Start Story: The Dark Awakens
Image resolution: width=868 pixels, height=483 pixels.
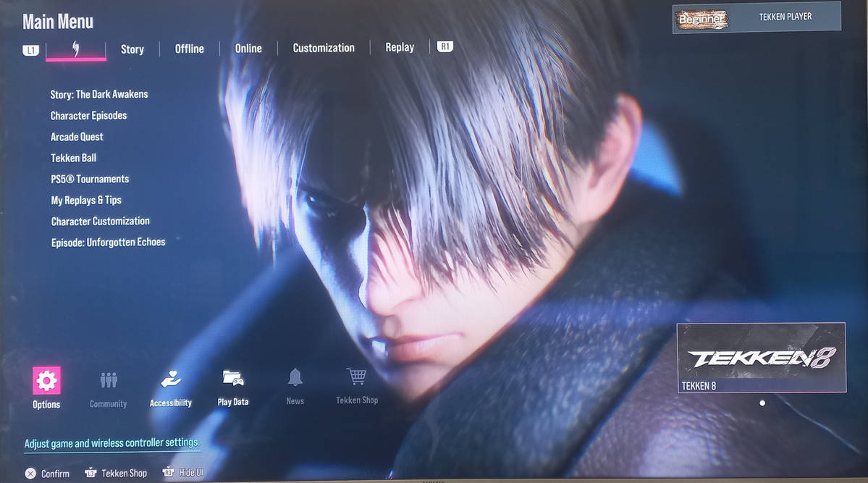point(99,94)
